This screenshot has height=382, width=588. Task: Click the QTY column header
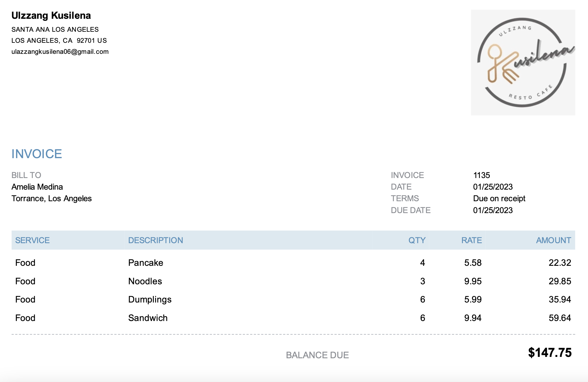click(x=417, y=240)
